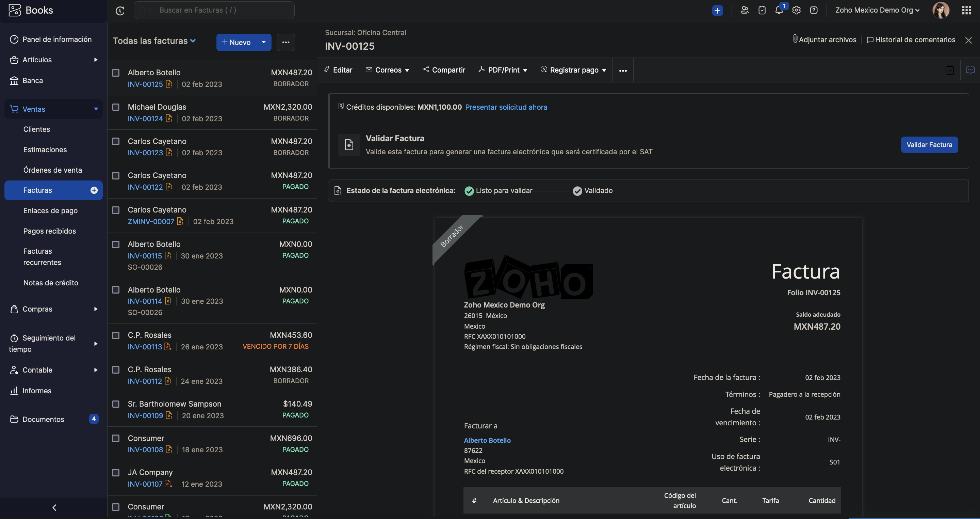Screen dimensions: 980x519
Task: Click Presentar solicitud ahora link
Action: (506, 107)
